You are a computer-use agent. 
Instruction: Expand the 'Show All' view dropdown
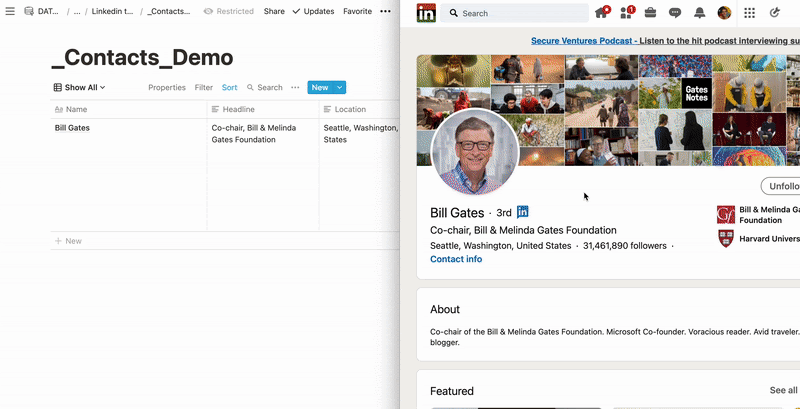80,87
